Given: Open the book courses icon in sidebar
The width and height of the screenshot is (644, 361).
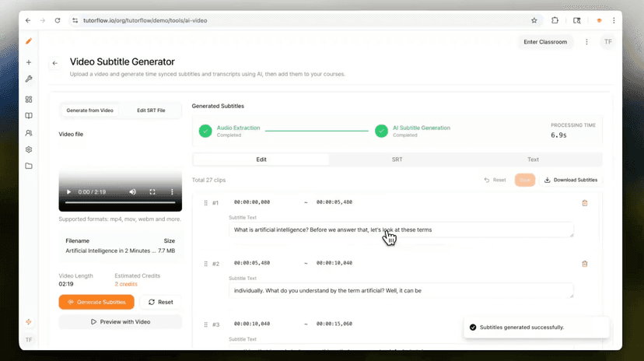Looking at the screenshot, I should tap(29, 116).
